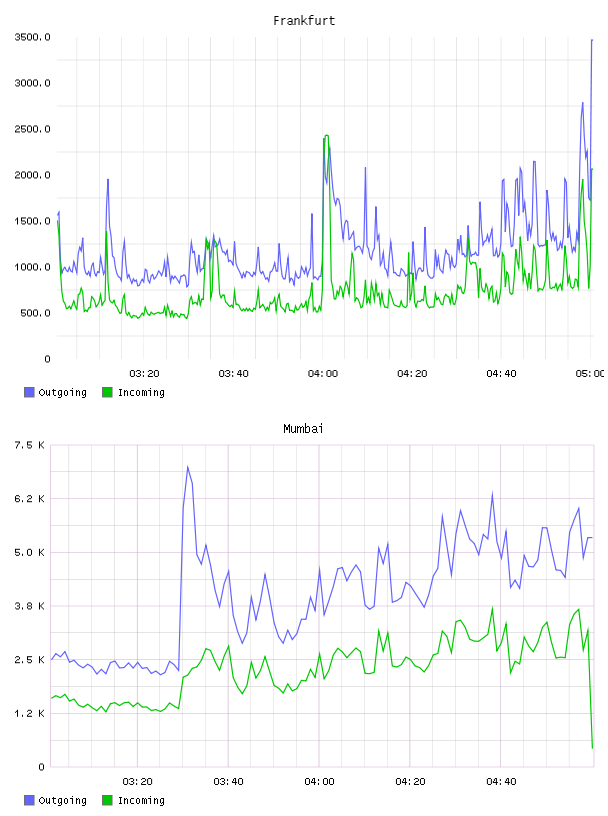608x816 pixels.
Task: Click the 03:20 time label under Mumbai chart
Action: (x=137, y=782)
